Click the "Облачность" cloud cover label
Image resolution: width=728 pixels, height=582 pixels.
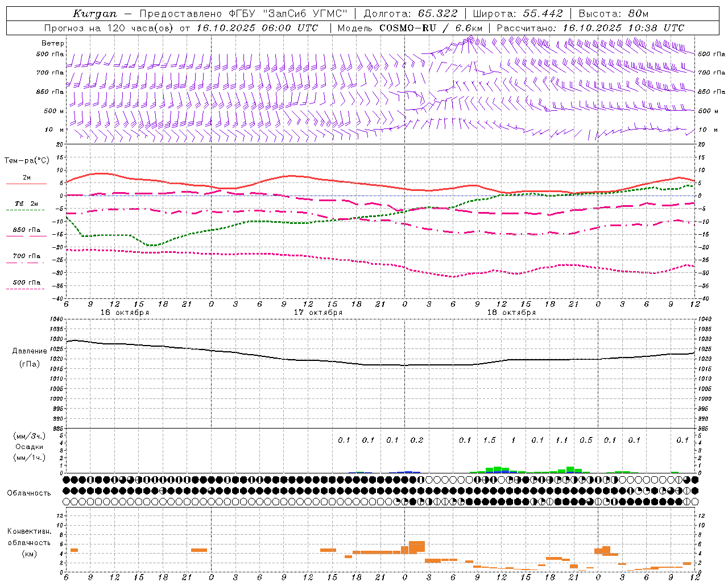[29, 493]
